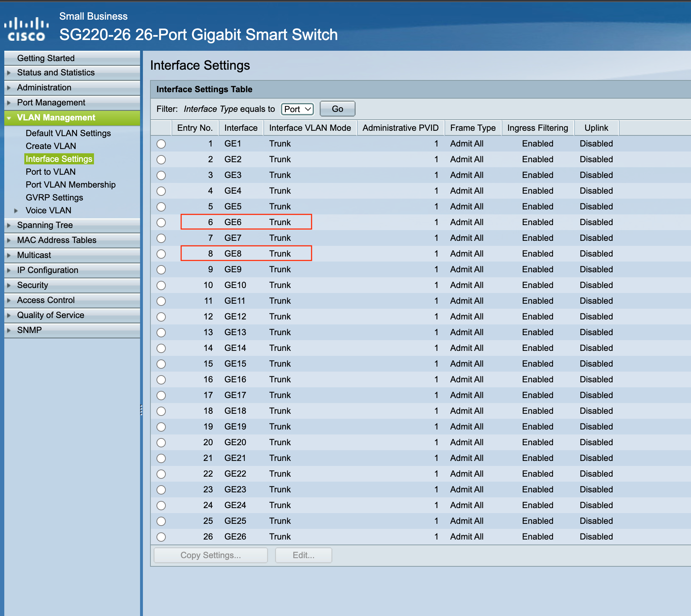
Task: Expand SNMP menu arrow
Action: 9,331
